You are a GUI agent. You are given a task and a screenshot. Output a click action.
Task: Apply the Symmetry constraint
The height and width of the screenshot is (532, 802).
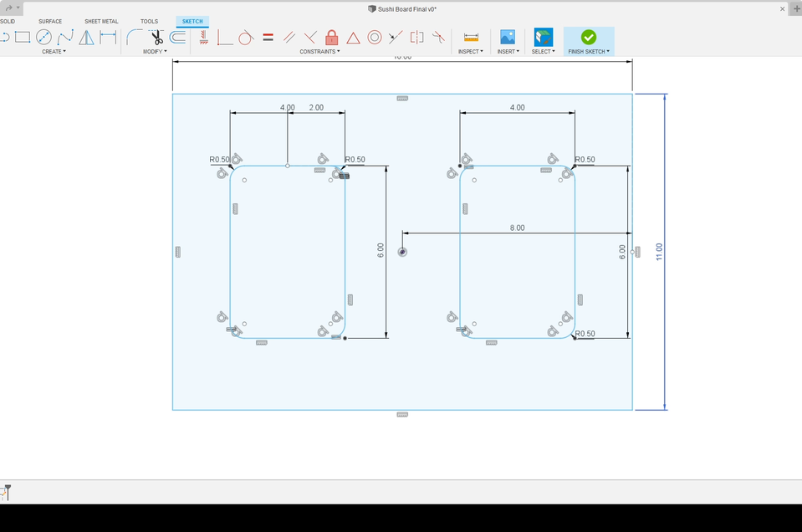[x=416, y=37]
